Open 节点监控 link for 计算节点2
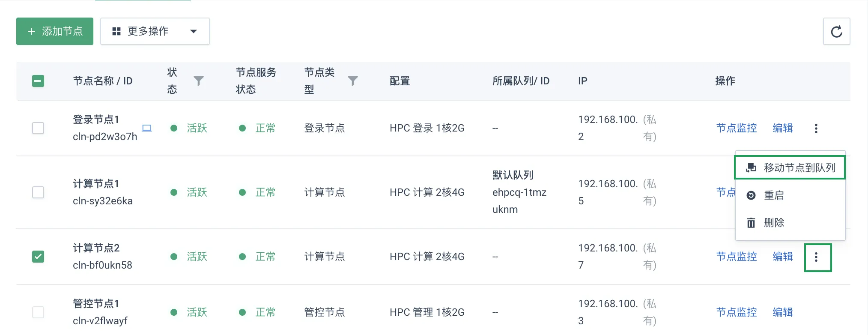This screenshot has width=868, height=335. 737,257
